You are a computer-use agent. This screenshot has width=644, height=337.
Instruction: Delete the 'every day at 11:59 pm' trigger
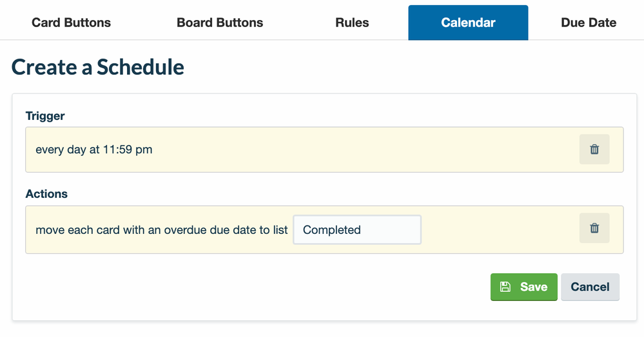(x=594, y=149)
